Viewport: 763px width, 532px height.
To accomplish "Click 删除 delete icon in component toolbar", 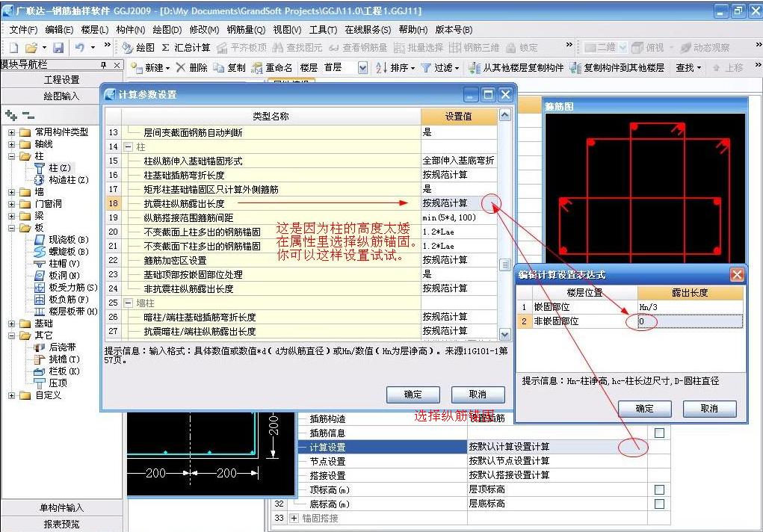I will point(192,68).
